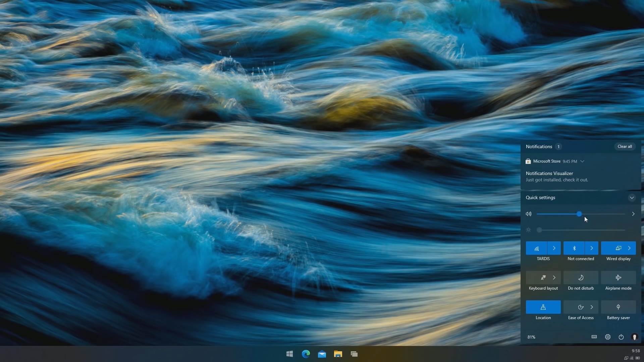Open Ease of Access settings arrow
Viewport: 644px width, 362px height.
coord(592,307)
